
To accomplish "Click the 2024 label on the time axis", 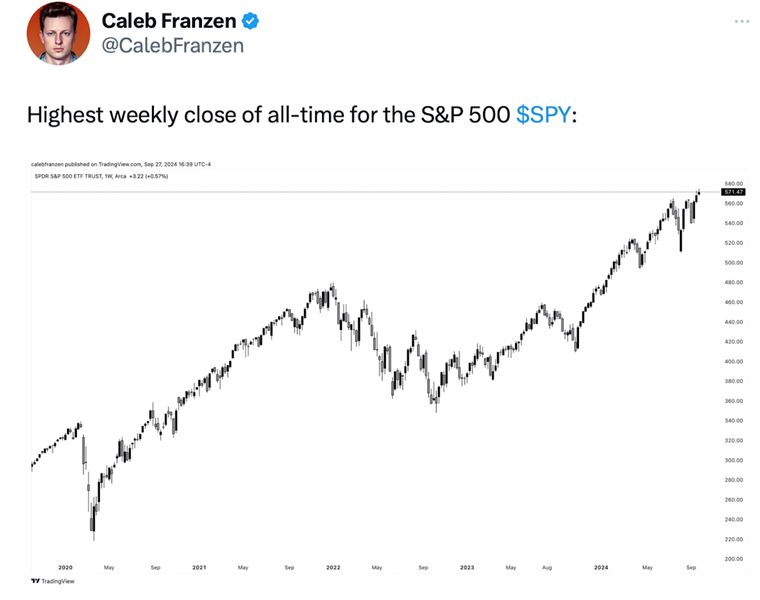I will pyautogui.click(x=600, y=567).
